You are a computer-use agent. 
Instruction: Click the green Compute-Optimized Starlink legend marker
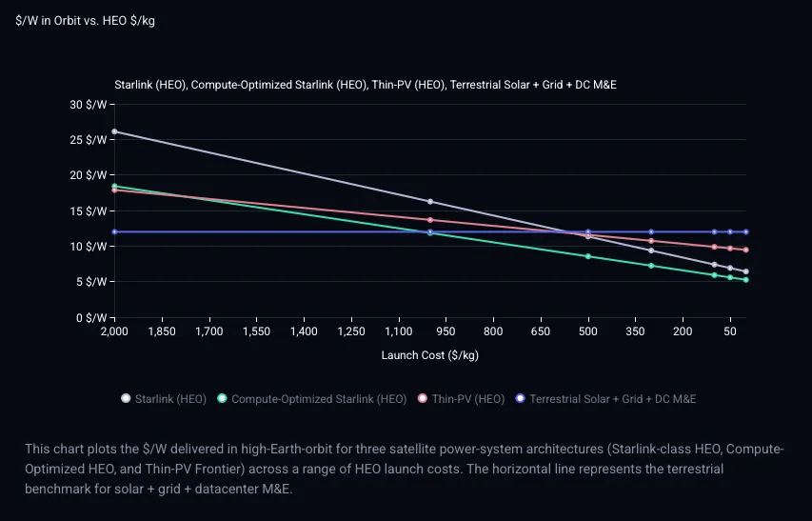(x=223, y=399)
